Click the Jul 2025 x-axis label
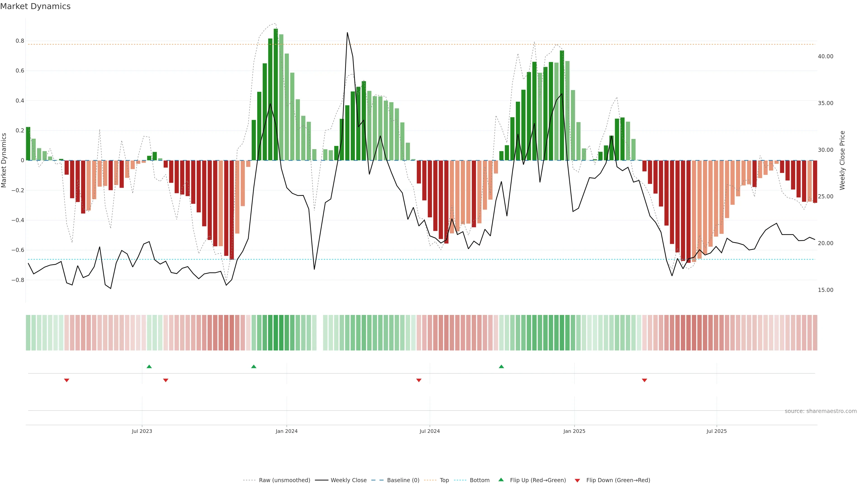868x488 pixels. click(x=716, y=431)
